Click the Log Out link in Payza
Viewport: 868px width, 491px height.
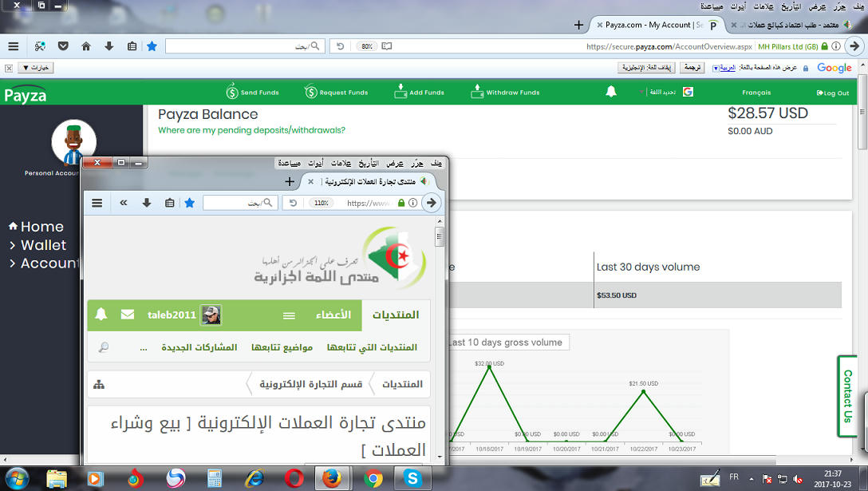coord(832,93)
